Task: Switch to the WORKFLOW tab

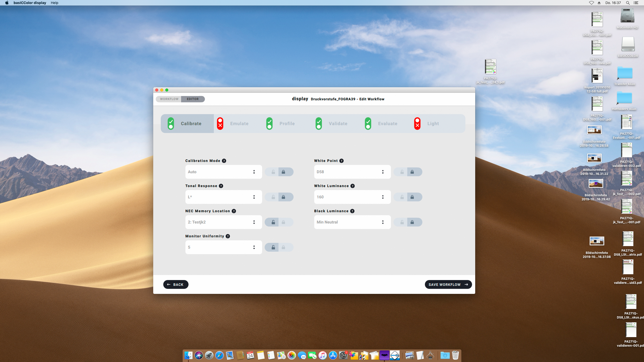Action: tap(169, 99)
